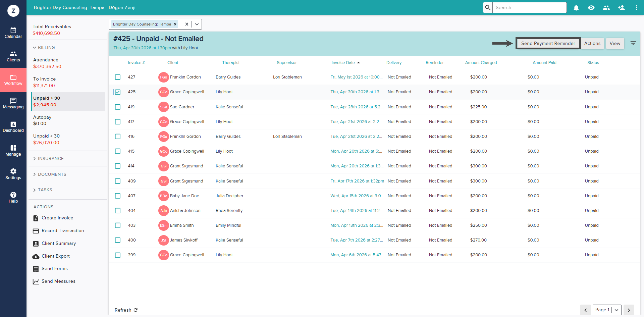Go to Clients in the sidebar
644x317 pixels.
(13, 56)
